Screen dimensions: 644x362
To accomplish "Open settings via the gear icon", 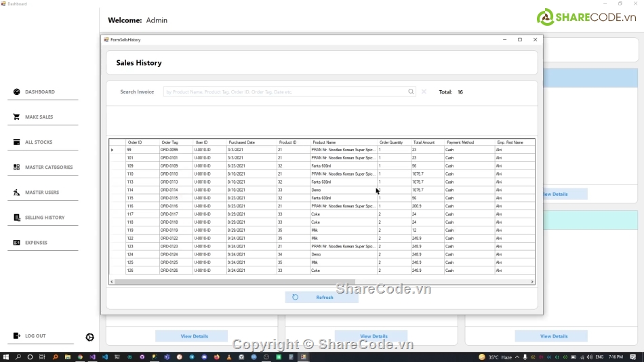I will click(89, 337).
